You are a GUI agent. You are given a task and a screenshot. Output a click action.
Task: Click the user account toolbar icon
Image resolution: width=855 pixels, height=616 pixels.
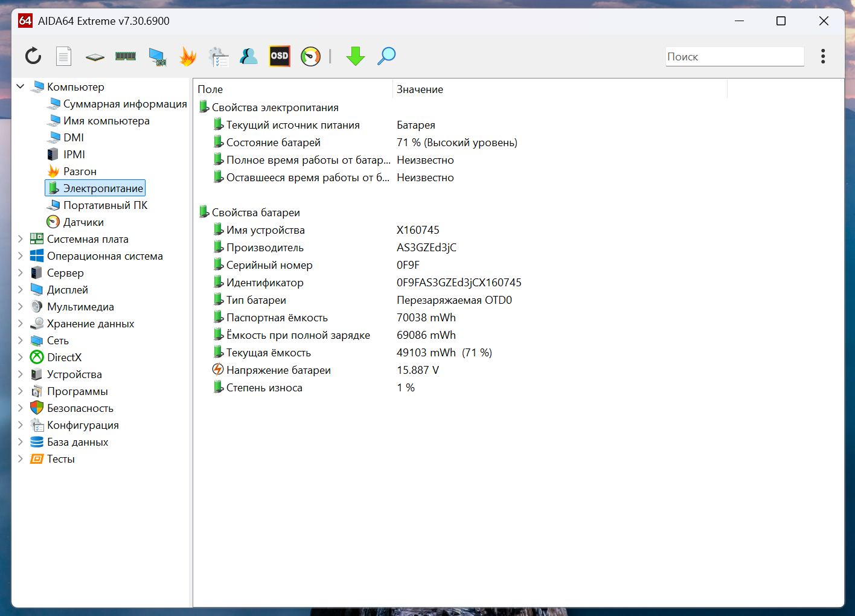click(x=249, y=56)
